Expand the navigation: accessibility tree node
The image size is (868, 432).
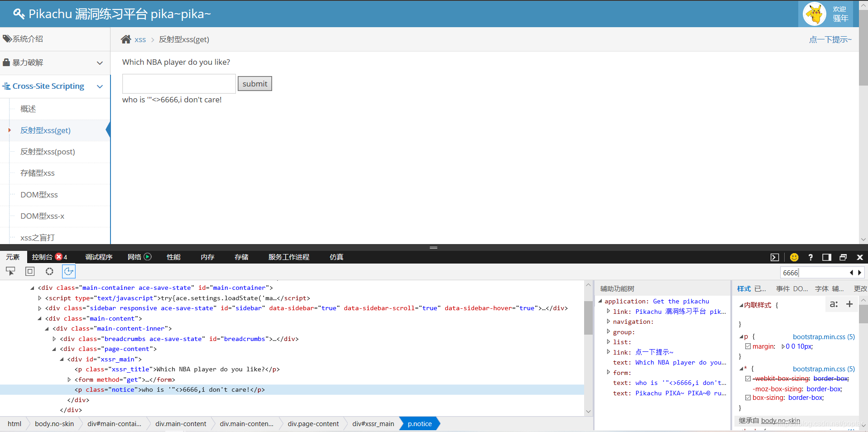click(608, 321)
